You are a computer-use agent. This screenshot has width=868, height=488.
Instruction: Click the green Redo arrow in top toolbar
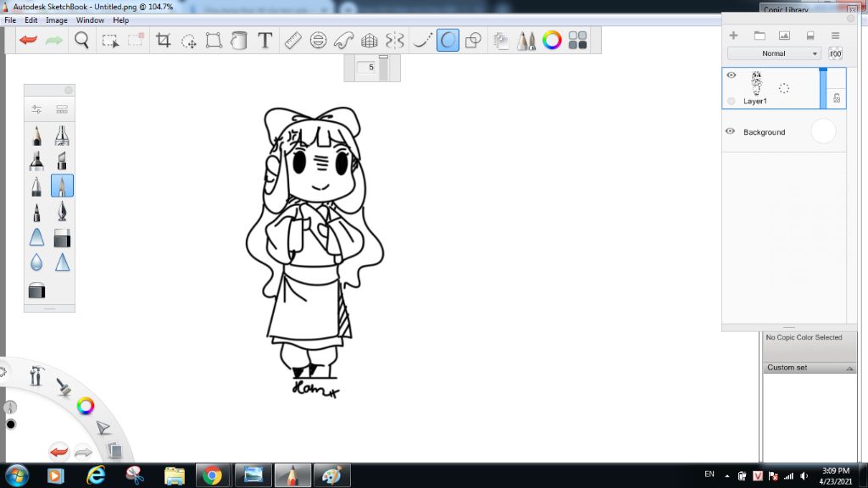pyautogui.click(x=53, y=41)
